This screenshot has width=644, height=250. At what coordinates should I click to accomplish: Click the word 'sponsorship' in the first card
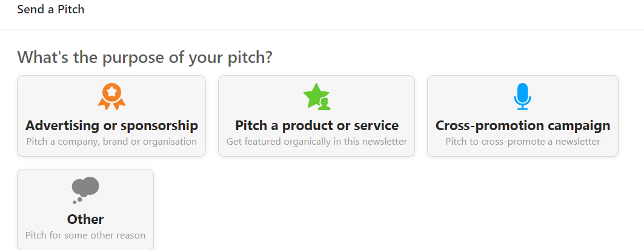(x=161, y=126)
